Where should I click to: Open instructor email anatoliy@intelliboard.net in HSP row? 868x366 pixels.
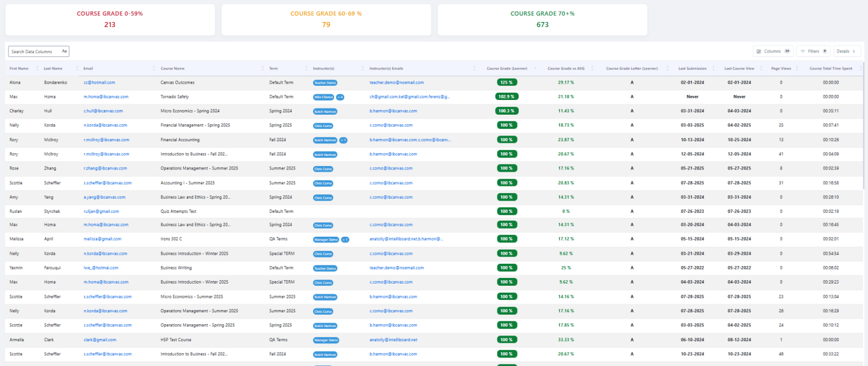tap(393, 340)
